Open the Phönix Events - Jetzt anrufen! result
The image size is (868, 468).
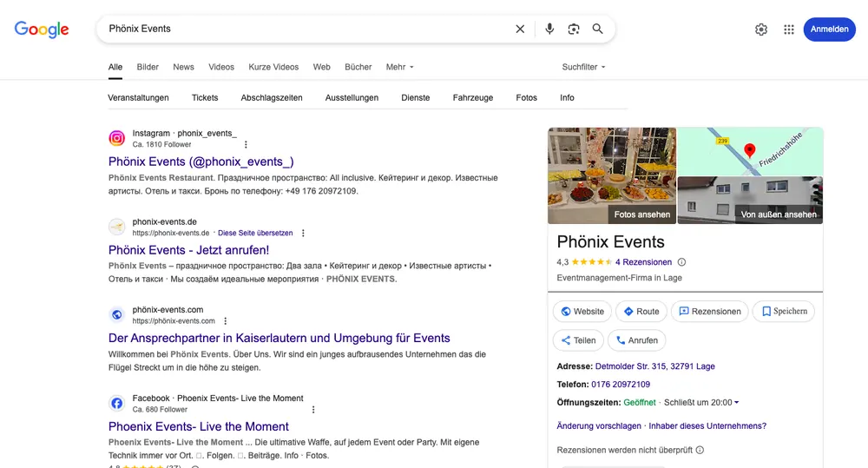point(188,250)
